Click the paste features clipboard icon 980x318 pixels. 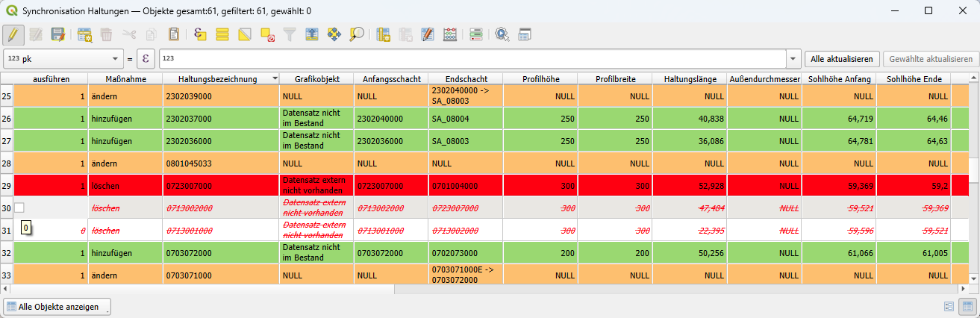pos(174,34)
